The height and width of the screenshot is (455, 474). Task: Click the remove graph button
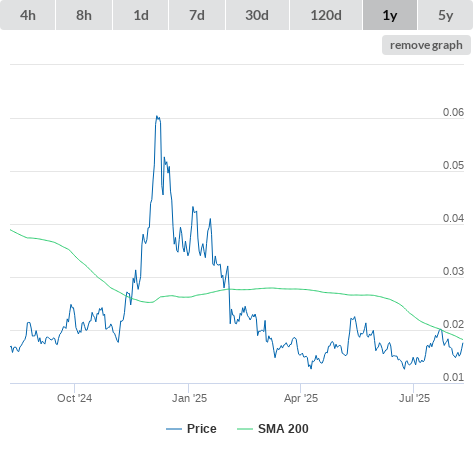click(x=426, y=45)
